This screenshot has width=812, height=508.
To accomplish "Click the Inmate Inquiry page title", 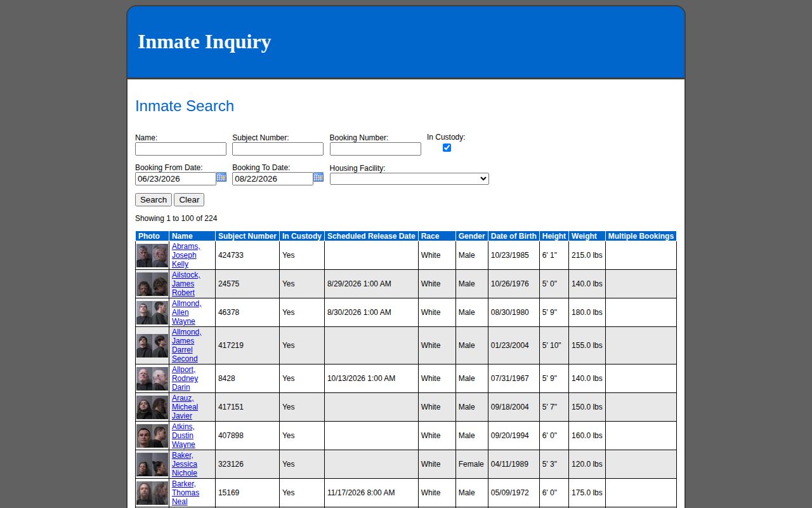I will click(204, 42).
